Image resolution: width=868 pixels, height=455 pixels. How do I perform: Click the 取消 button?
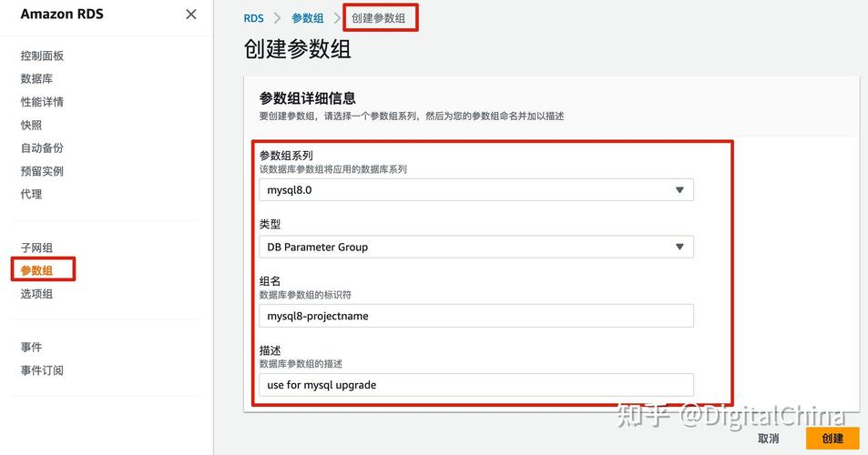769,439
